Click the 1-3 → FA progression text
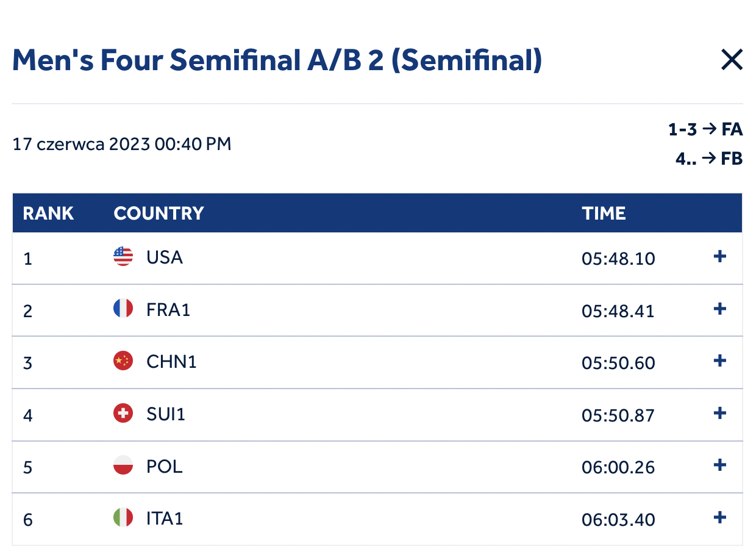This screenshot has width=756, height=549. pyautogui.click(x=705, y=129)
